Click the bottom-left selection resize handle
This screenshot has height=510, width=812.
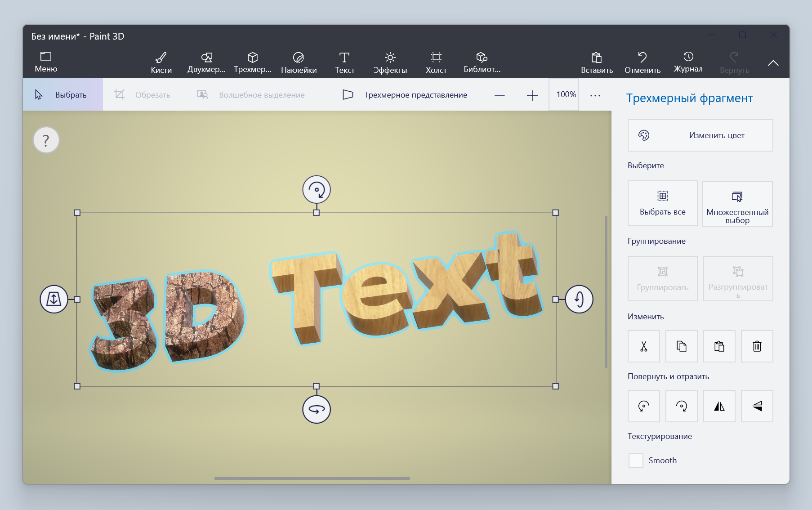pyautogui.click(x=77, y=386)
